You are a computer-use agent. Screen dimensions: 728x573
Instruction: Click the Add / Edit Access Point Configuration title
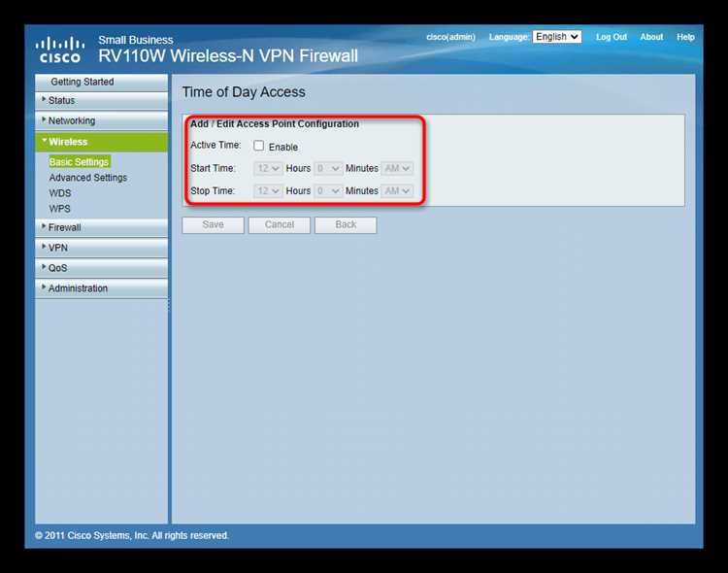coord(275,124)
